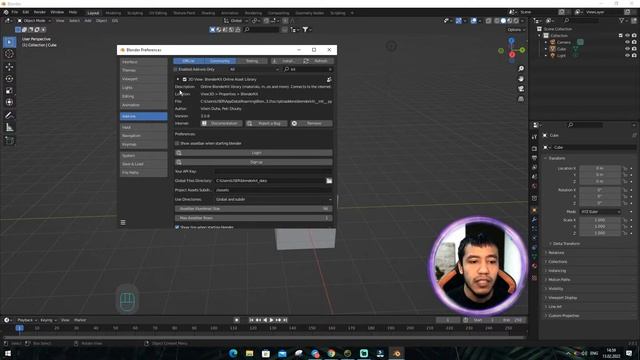The width and height of the screenshot is (640, 360).
Task: Adjust the Max Assetbar Rows slider
Action: click(253, 218)
